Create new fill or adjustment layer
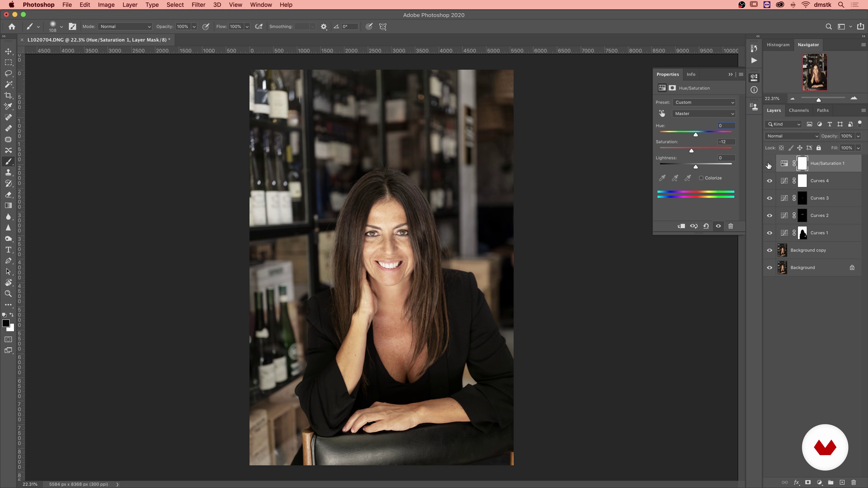The width and height of the screenshot is (868, 488). (819, 482)
